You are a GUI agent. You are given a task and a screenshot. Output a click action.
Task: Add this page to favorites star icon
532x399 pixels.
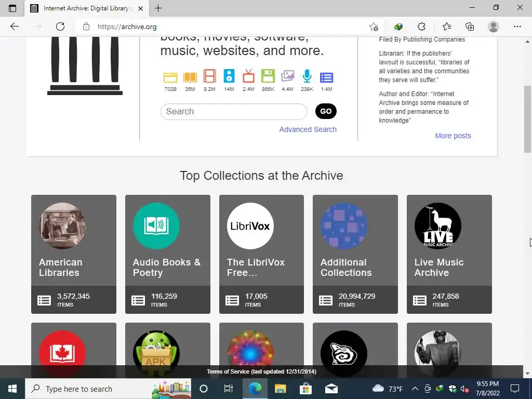pyautogui.click(x=374, y=26)
